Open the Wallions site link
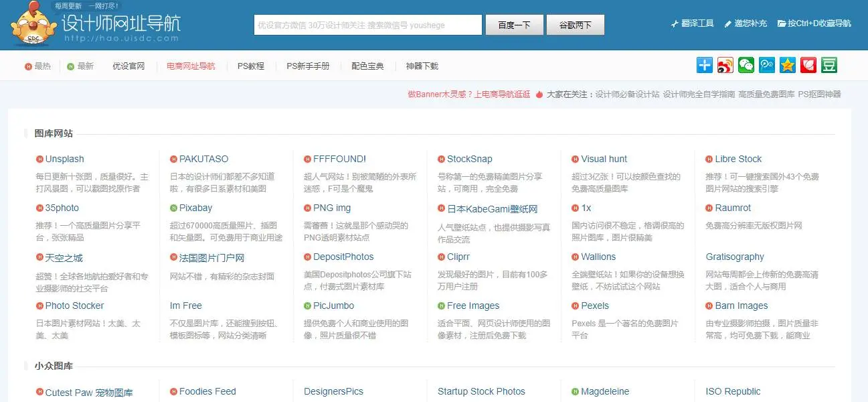 click(598, 257)
